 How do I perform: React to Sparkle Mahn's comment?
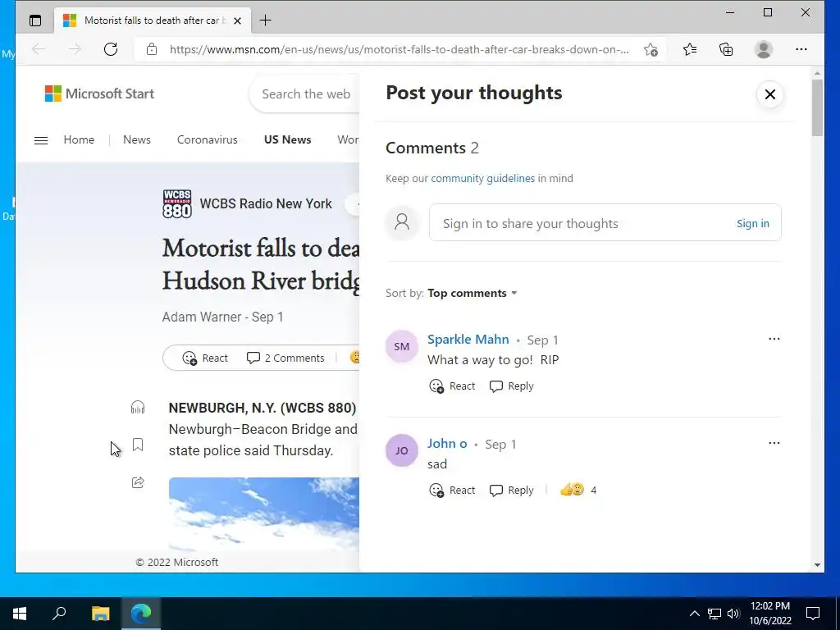click(452, 386)
